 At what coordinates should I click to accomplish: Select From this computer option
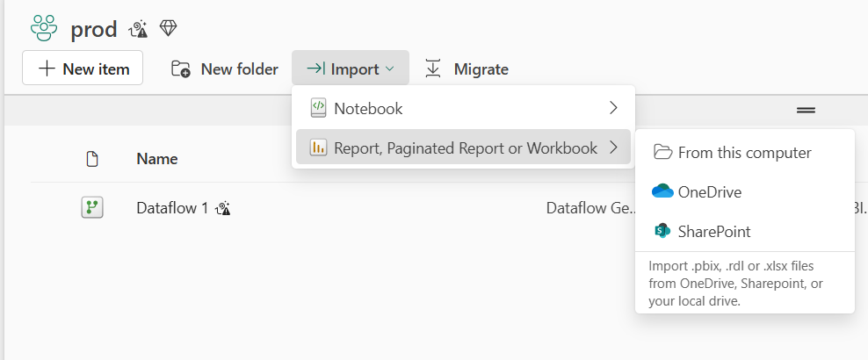coord(743,152)
